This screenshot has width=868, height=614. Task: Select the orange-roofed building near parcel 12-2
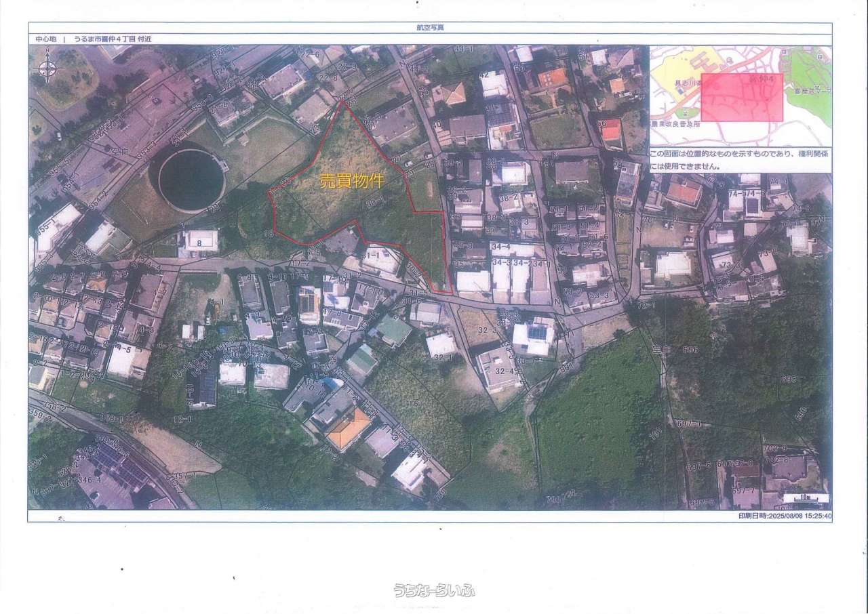pyautogui.click(x=349, y=428)
